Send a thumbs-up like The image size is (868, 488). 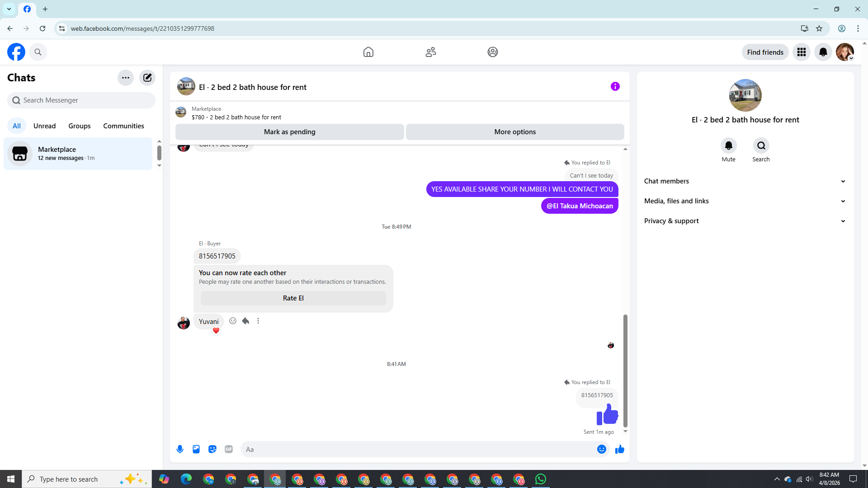pyautogui.click(x=620, y=449)
